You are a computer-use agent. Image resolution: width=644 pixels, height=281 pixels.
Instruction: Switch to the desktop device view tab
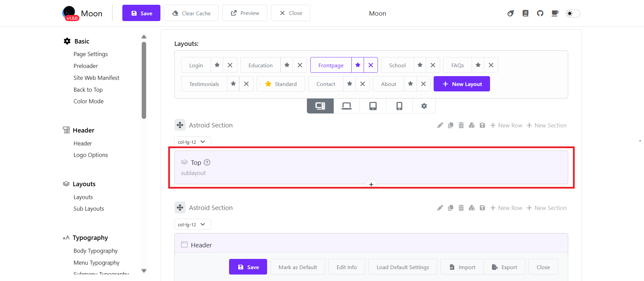point(320,106)
